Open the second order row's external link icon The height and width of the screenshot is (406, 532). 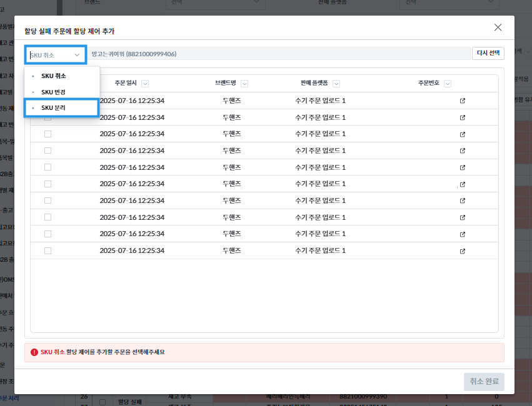[462, 117]
